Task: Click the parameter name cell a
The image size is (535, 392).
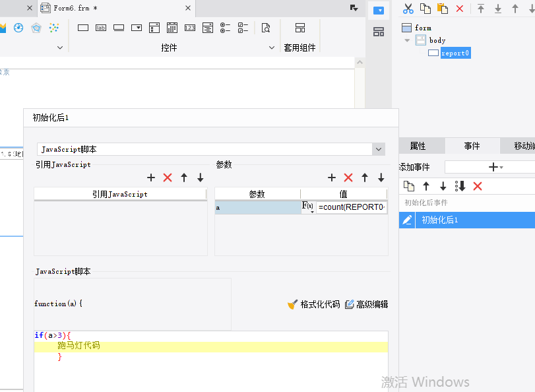Action: pyautogui.click(x=258, y=207)
